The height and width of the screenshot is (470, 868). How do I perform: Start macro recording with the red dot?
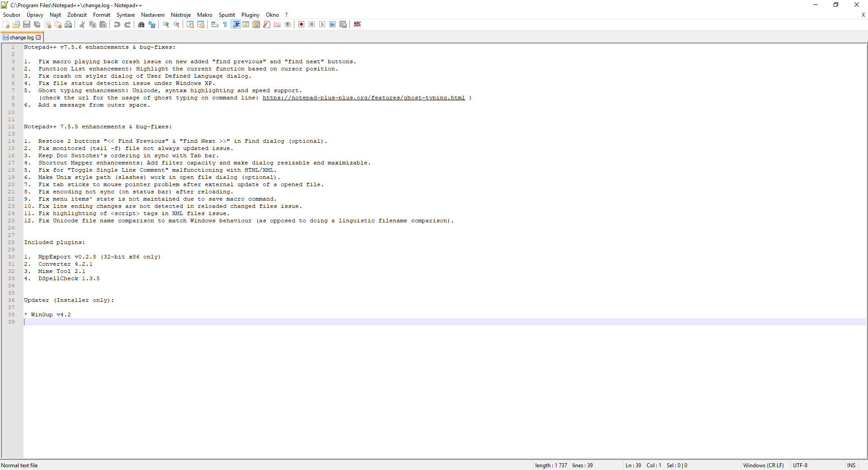302,24
